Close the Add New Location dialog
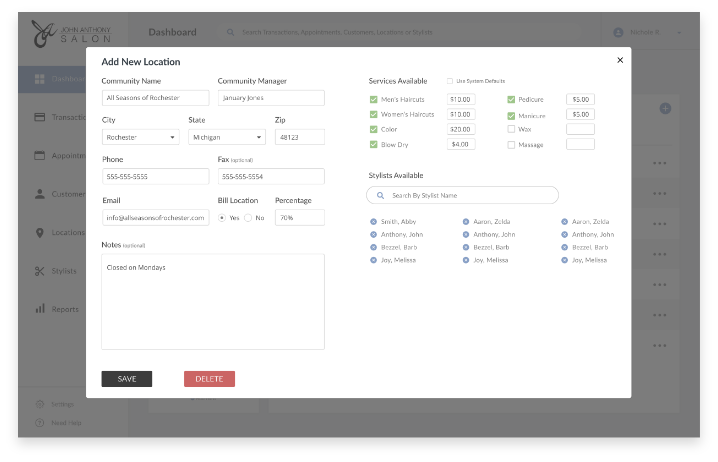The width and height of the screenshot is (718, 462). [x=620, y=60]
